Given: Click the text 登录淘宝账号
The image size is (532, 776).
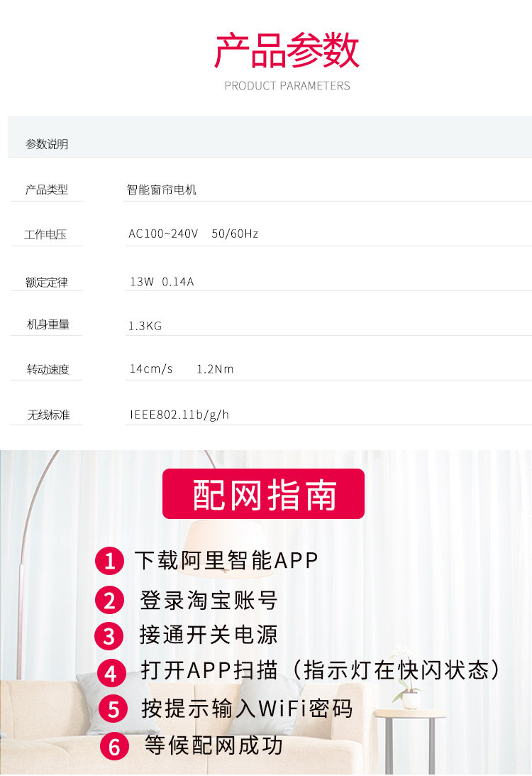Looking at the screenshot, I should [x=209, y=601].
